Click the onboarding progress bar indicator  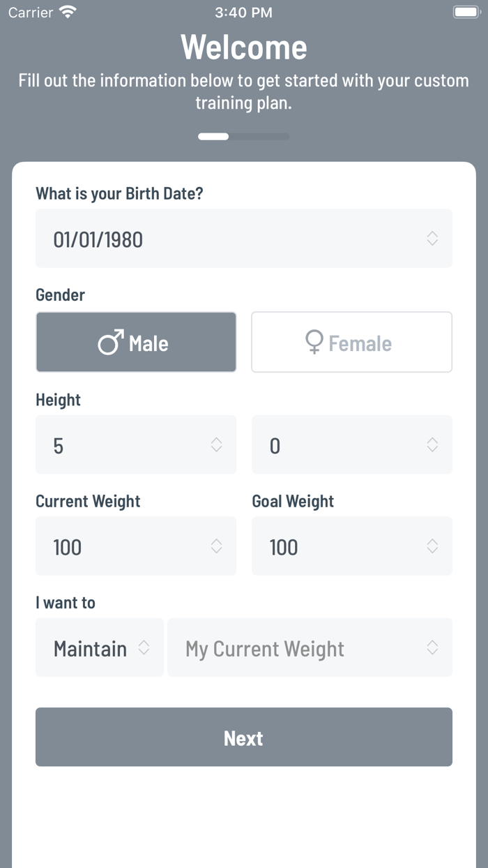click(x=244, y=137)
